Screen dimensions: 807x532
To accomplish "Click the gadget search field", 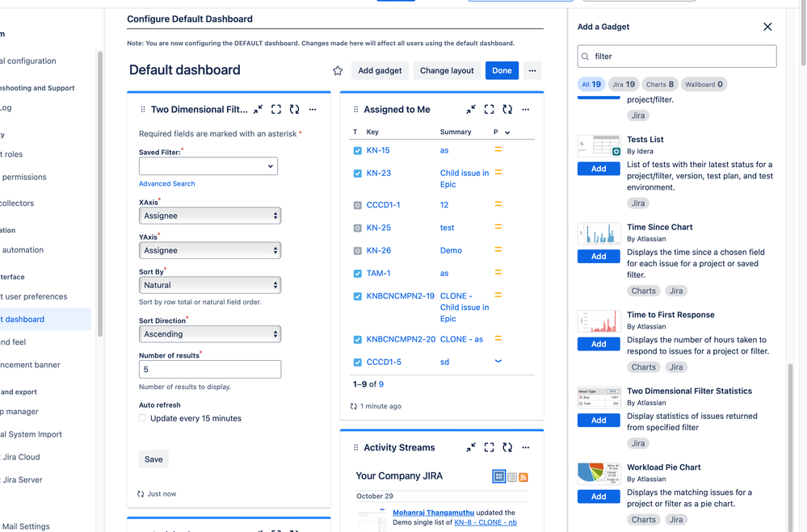I will (677, 57).
